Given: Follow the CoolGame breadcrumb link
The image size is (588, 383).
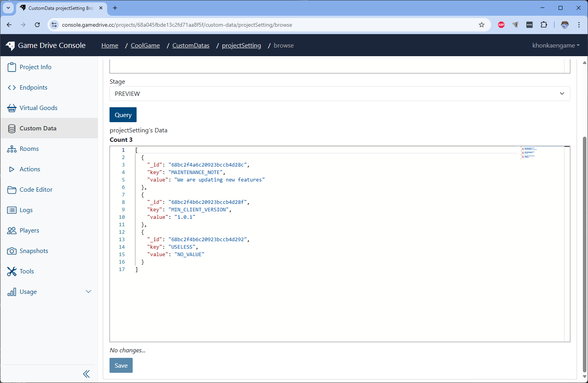Looking at the screenshot, I should [x=145, y=46].
